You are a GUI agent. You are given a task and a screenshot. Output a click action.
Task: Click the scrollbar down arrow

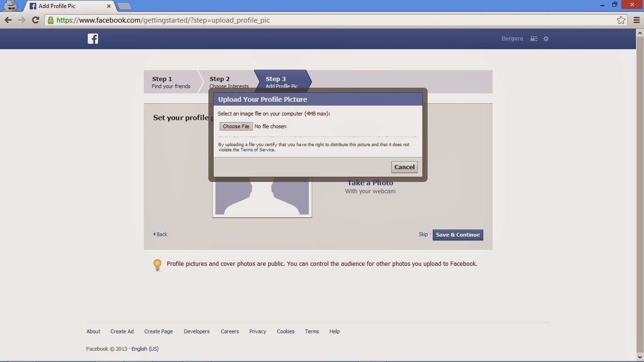pyautogui.click(x=640, y=357)
